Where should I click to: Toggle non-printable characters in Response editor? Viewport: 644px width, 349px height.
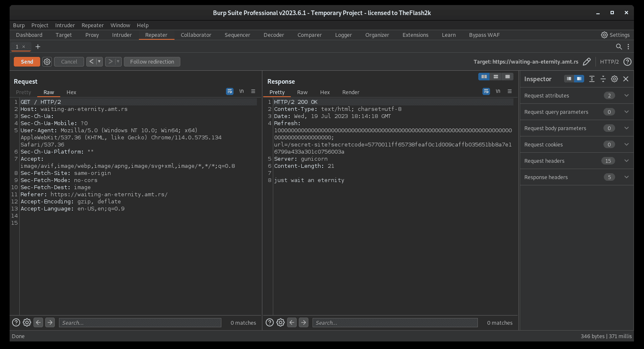pos(498,91)
